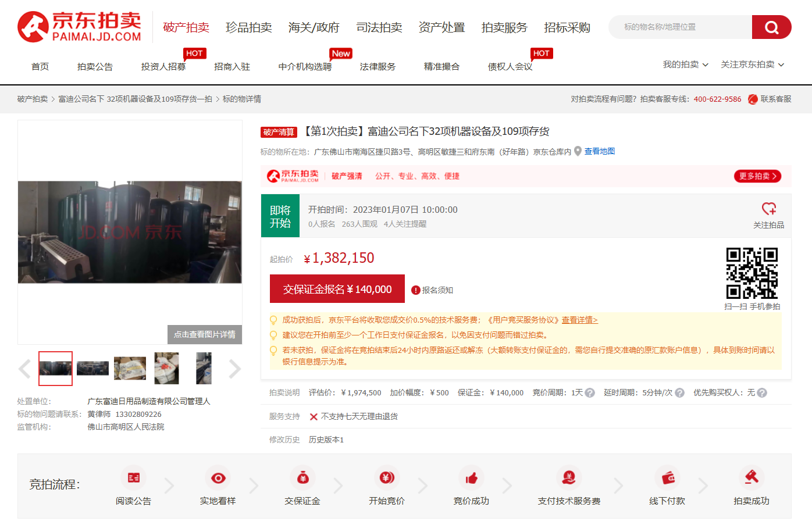Select the second image thumbnail

coord(92,369)
